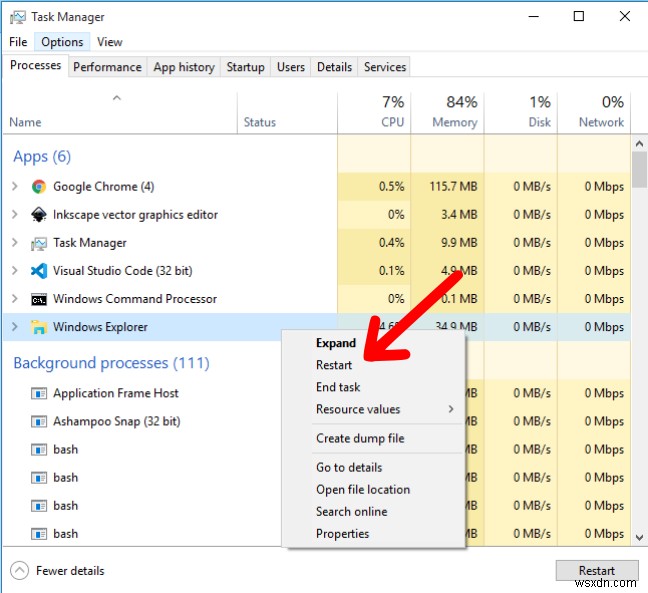The image size is (648, 593).
Task: Click the Visual Studio Code icon
Action: pyautogui.click(x=39, y=271)
